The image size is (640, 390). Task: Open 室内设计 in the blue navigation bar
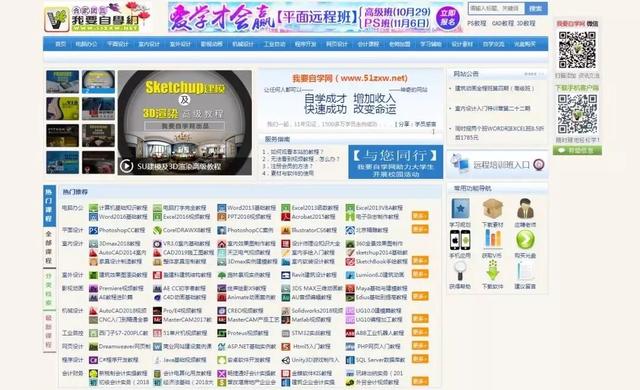click(149, 44)
